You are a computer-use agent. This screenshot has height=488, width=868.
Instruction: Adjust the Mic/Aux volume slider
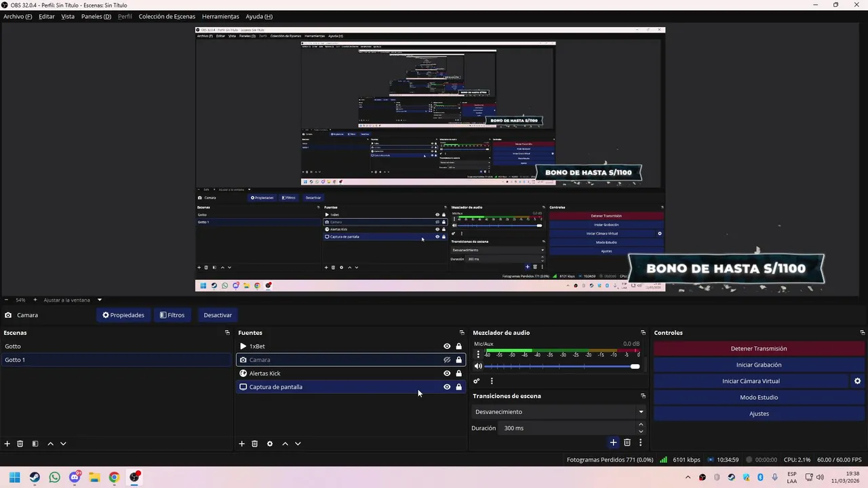click(x=562, y=367)
